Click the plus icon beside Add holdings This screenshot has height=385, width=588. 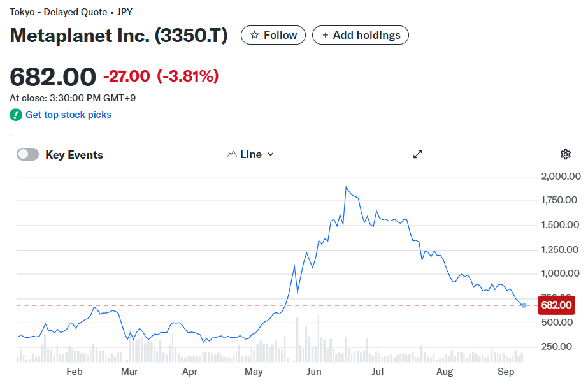326,36
